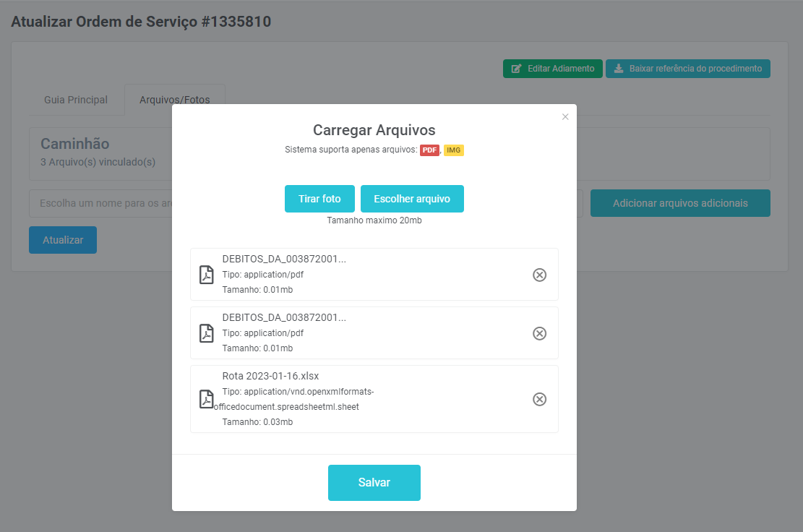Image resolution: width=803 pixels, height=532 pixels.
Task: Click the red PDF format badge
Action: pos(429,150)
